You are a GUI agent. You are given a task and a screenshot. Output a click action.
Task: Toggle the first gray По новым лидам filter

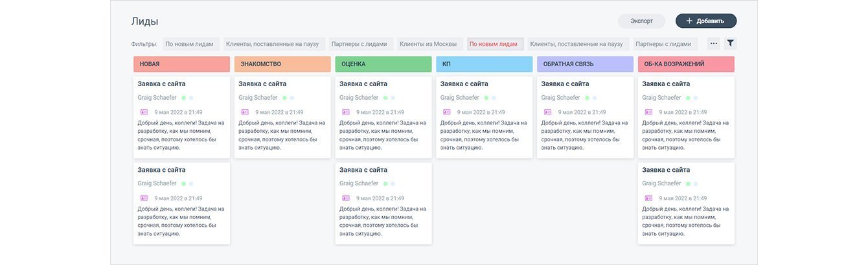(x=189, y=44)
